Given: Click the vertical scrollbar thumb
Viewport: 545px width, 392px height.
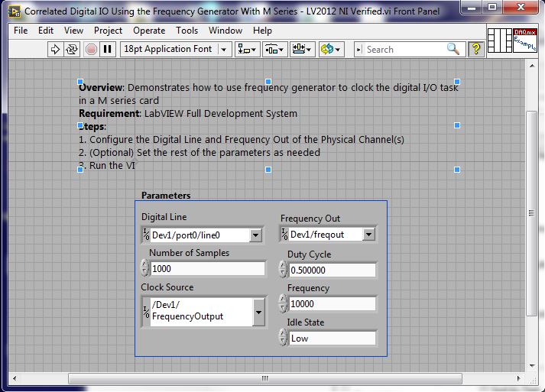Looking at the screenshot, I should [532, 213].
